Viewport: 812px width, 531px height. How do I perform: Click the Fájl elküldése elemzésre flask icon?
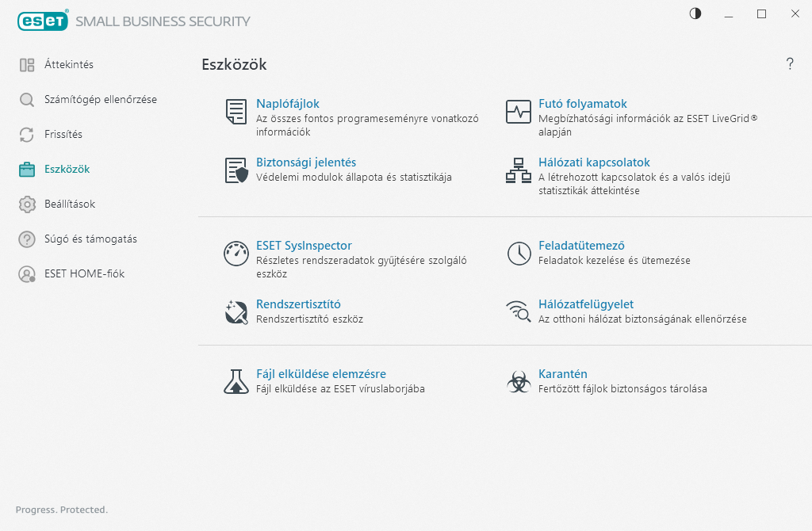click(x=236, y=382)
